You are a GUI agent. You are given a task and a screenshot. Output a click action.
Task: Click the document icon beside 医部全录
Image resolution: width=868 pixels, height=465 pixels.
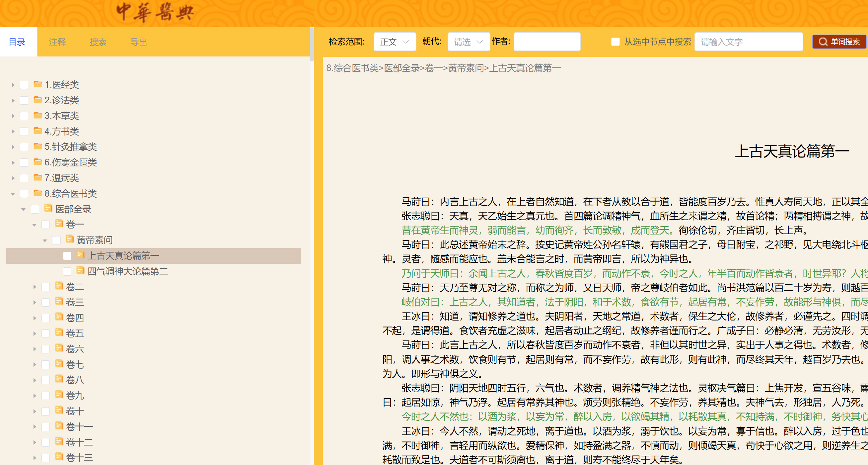pos(48,208)
